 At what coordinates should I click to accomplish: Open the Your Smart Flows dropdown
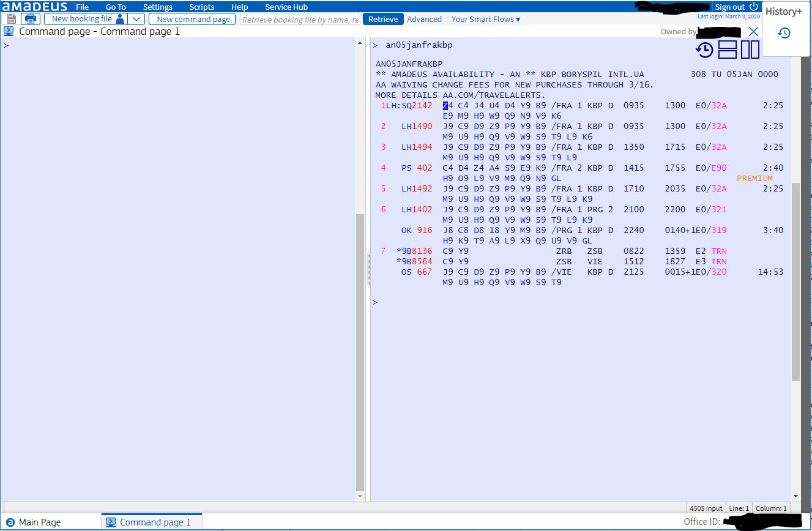pos(486,19)
